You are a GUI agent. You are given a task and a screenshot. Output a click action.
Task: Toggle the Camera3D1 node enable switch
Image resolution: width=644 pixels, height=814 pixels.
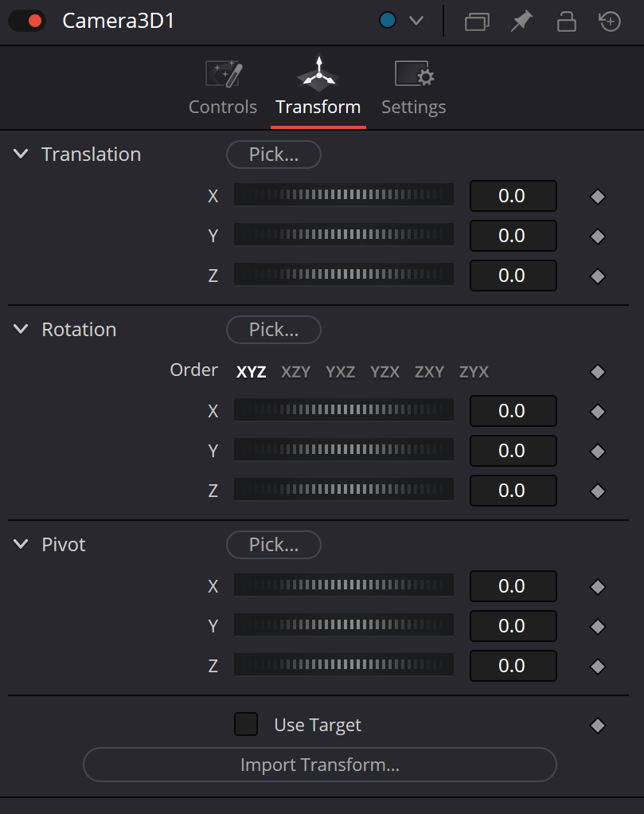coord(27,22)
